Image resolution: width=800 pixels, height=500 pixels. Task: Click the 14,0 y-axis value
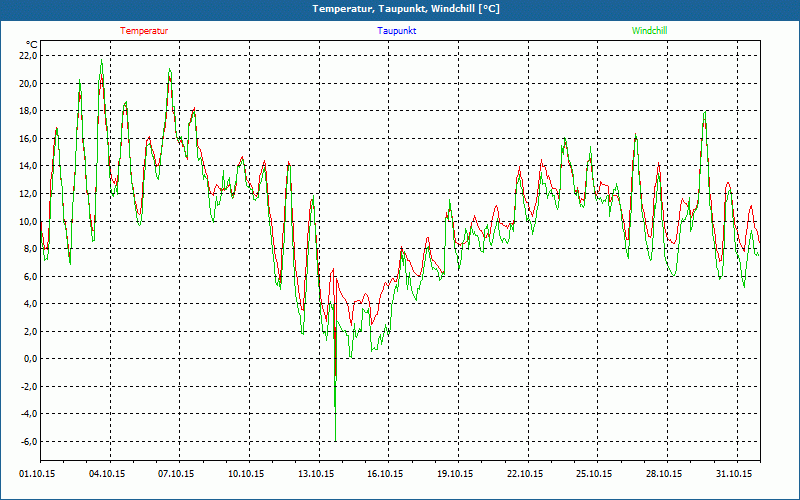[29, 166]
